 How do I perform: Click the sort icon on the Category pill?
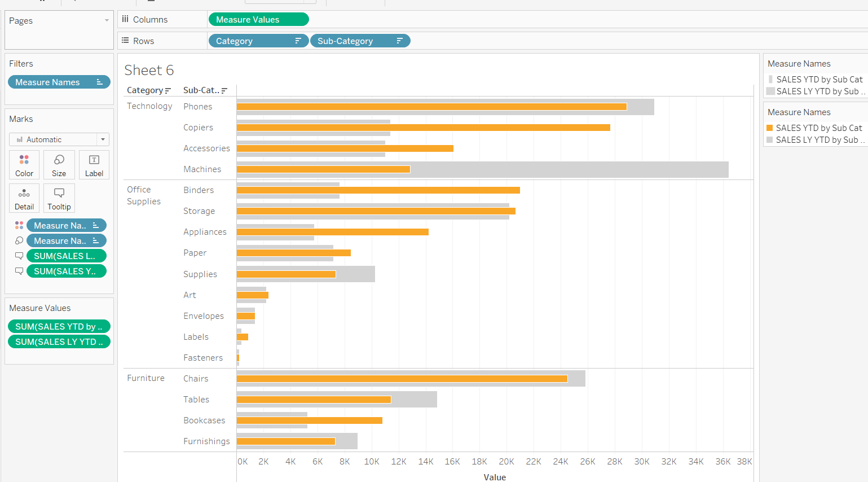pos(299,40)
